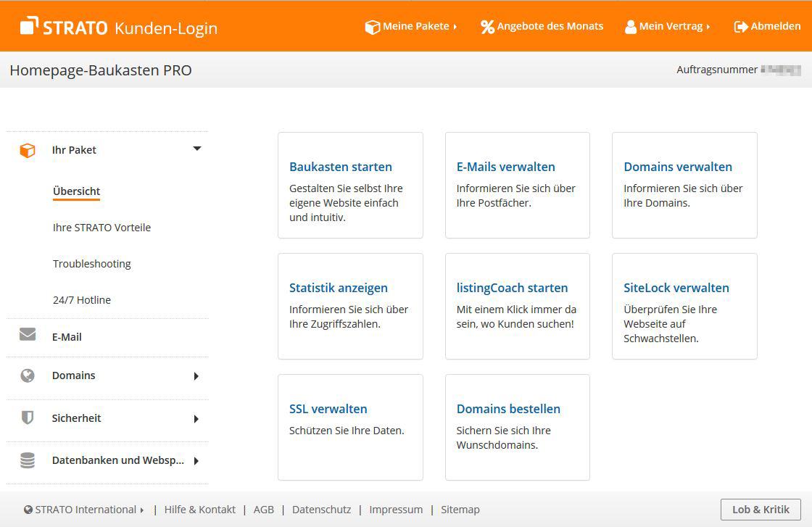The height and width of the screenshot is (527, 812).
Task: Expand the Sicherheit sidebar arrow
Action: (196, 419)
